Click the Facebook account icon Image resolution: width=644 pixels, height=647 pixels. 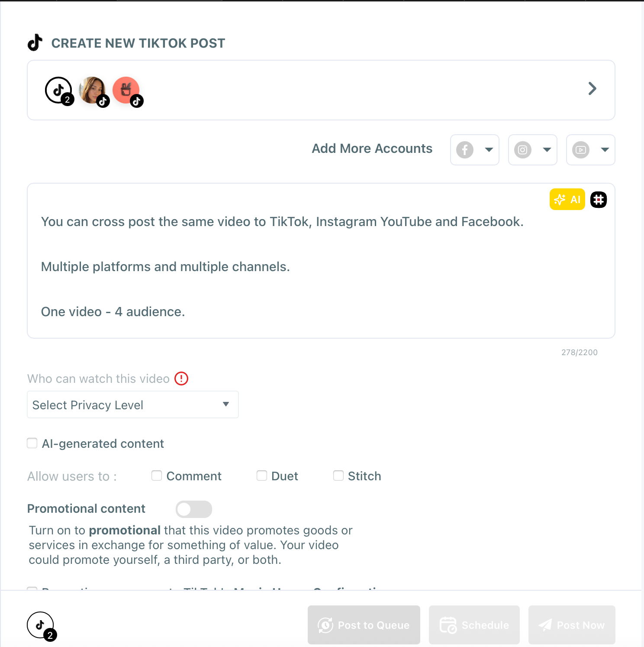465,150
